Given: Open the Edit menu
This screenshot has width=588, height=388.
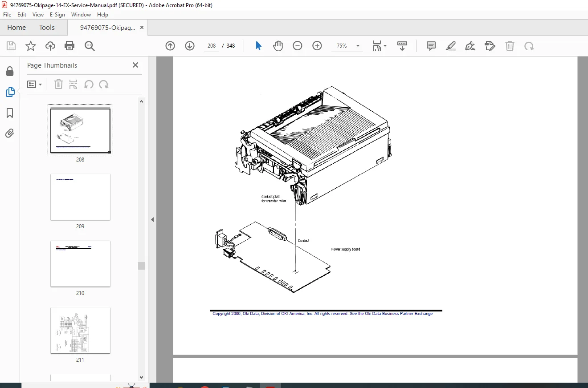Looking at the screenshot, I should click(x=22, y=15).
